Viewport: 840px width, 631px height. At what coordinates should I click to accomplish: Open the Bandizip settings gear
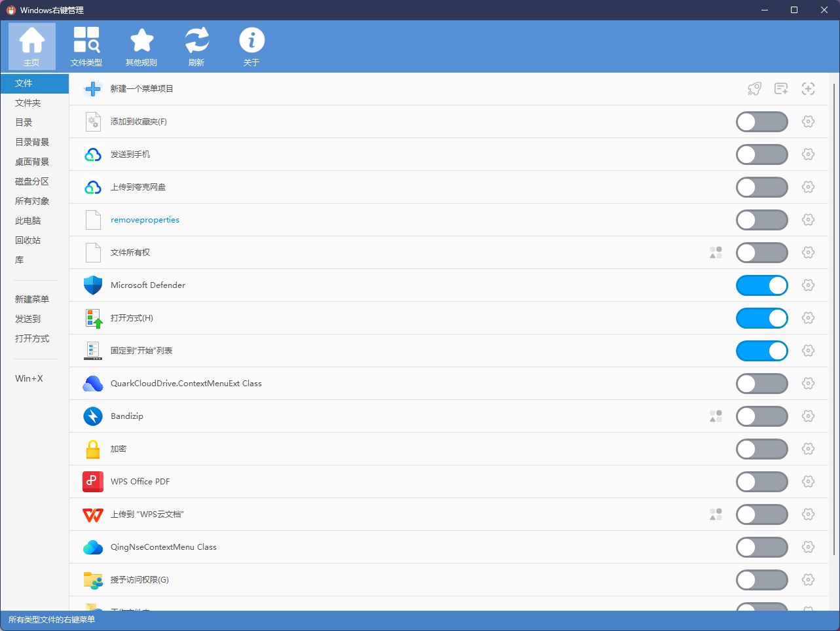[808, 416]
